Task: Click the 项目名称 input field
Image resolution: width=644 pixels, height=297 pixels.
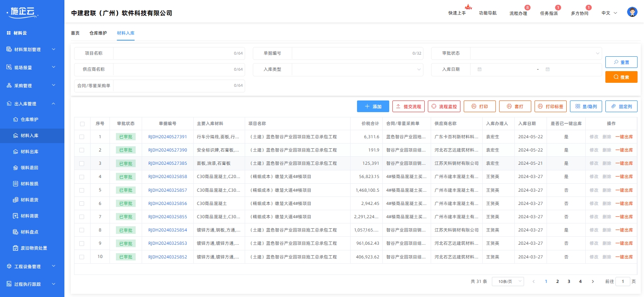Action: tap(173, 53)
